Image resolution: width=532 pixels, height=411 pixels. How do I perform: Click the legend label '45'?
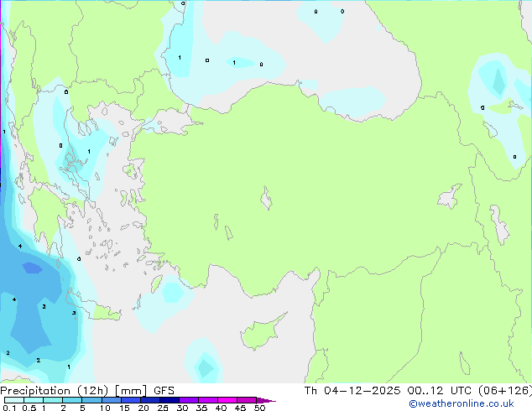(241, 408)
